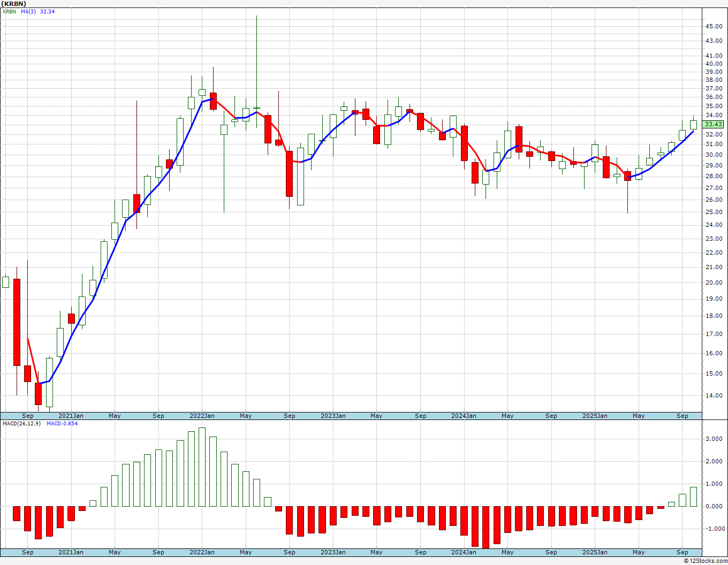Click the (KRBN) chart title
Image resolution: width=728 pixels, height=565 pixels.
[x=14, y=4]
